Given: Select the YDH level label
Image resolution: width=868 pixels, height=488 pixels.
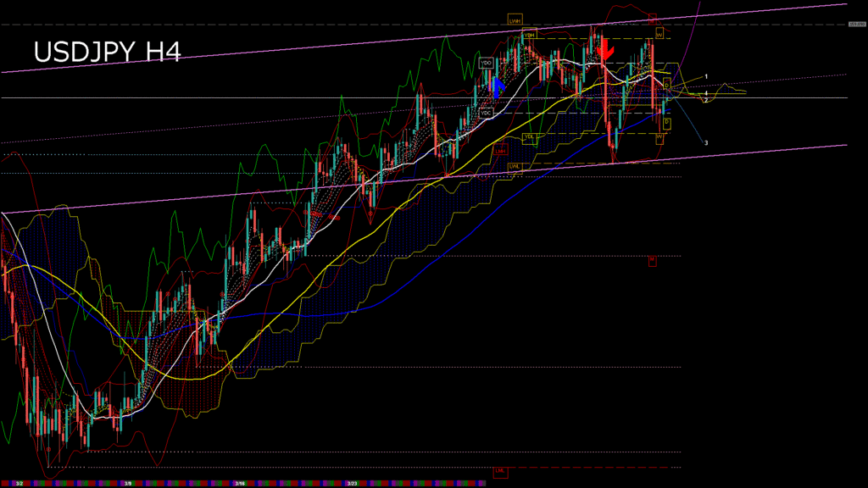Looking at the screenshot, I should 529,35.
